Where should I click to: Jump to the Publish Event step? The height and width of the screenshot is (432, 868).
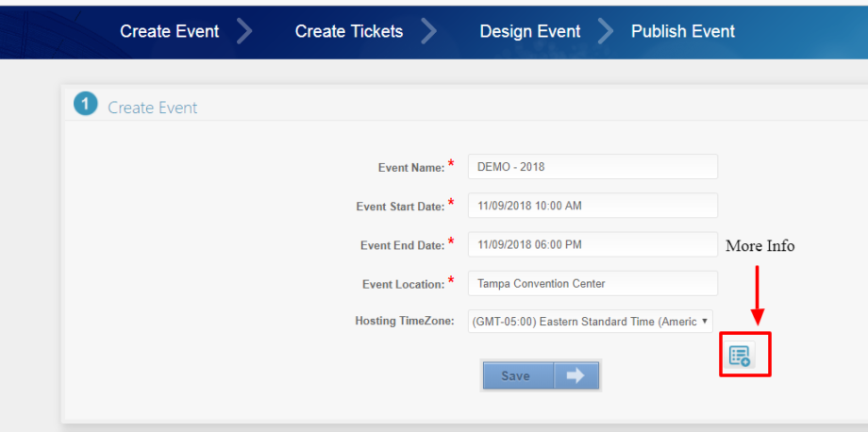click(682, 31)
